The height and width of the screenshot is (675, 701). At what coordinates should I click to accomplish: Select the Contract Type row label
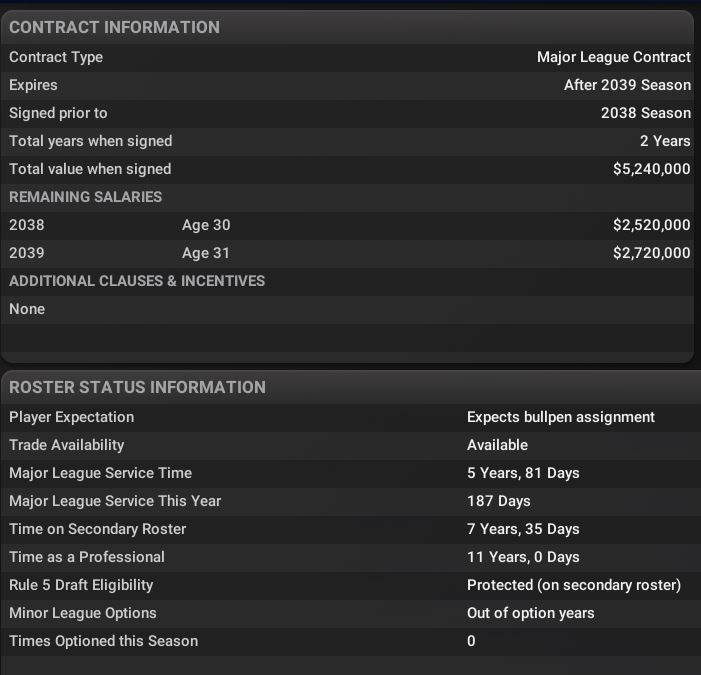click(x=56, y=57)
